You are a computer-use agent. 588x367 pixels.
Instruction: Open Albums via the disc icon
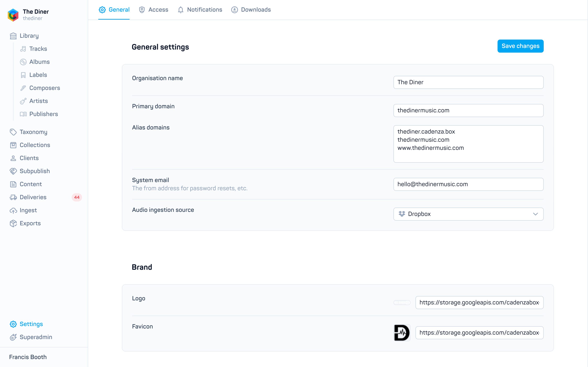[x=23, y=62]
